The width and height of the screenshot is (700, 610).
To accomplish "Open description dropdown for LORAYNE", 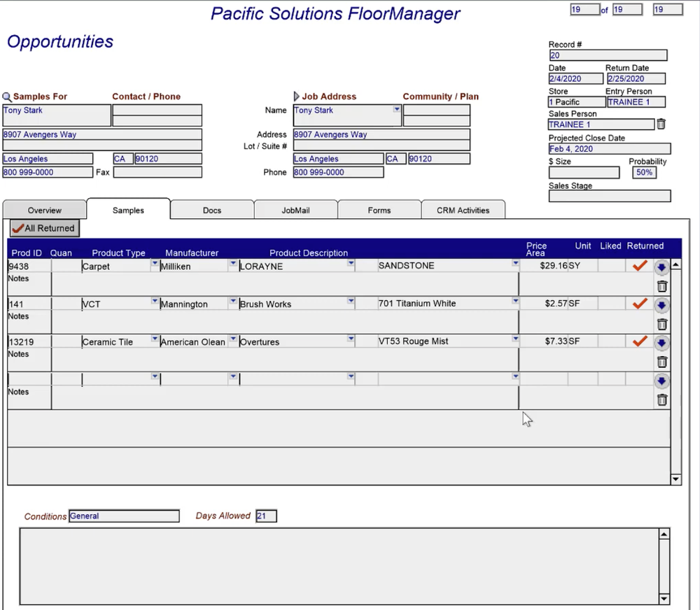I will pyautogui.click(x=351, y=264).
